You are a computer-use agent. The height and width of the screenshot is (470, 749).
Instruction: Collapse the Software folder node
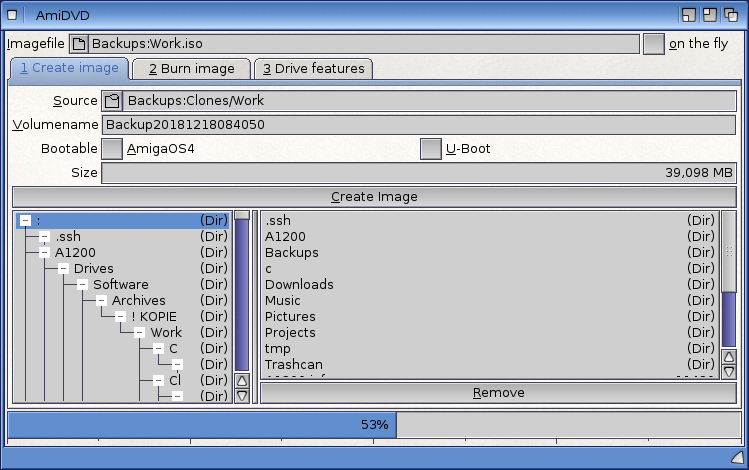tap(82, 285)
